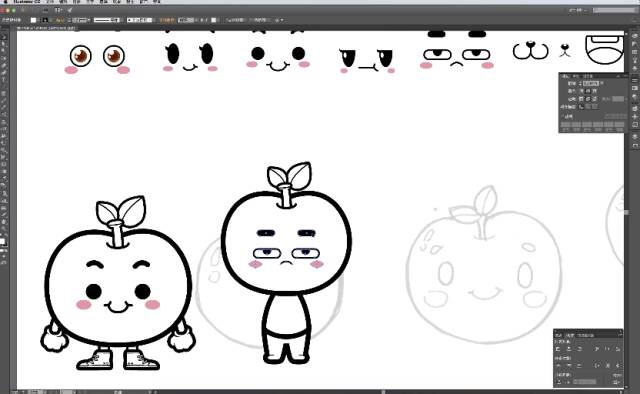The height and width of the screenshot is (394, 640).
Task: Click horizontal distribute center icon
Action: pos(607,365)
